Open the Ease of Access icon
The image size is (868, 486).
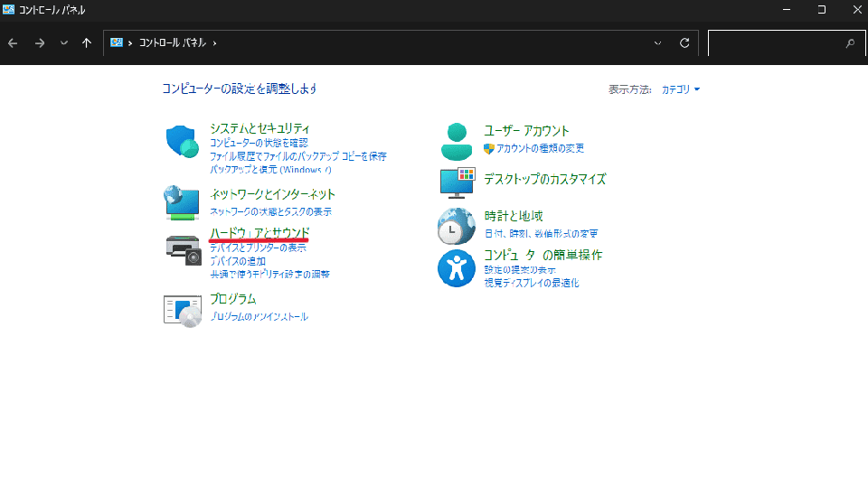[456, 268]
